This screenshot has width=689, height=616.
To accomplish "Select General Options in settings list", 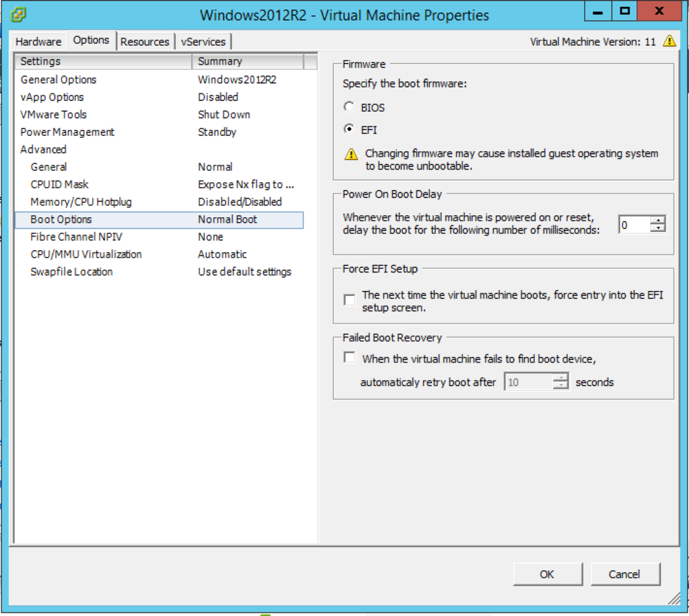I will [58, 79].
